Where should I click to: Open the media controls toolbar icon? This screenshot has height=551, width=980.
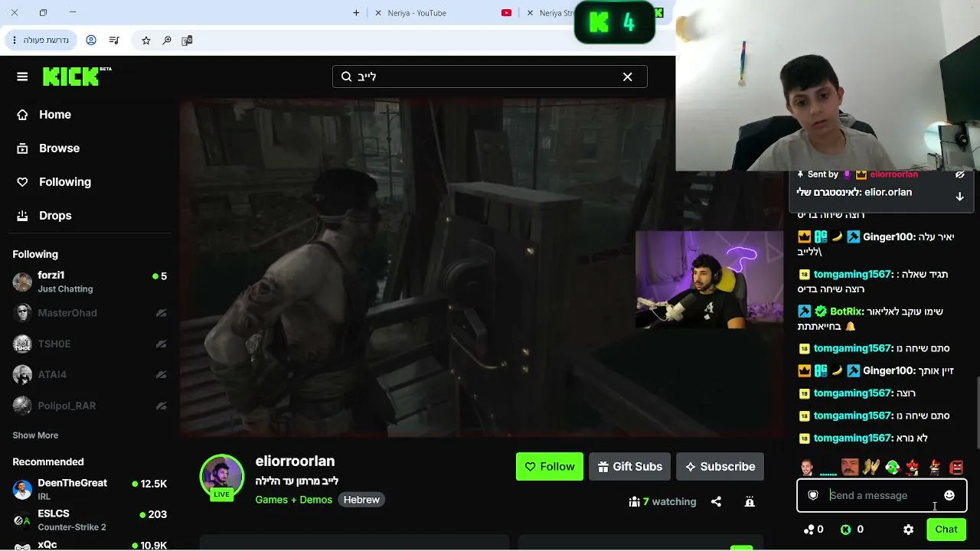(x=114, y=40)
